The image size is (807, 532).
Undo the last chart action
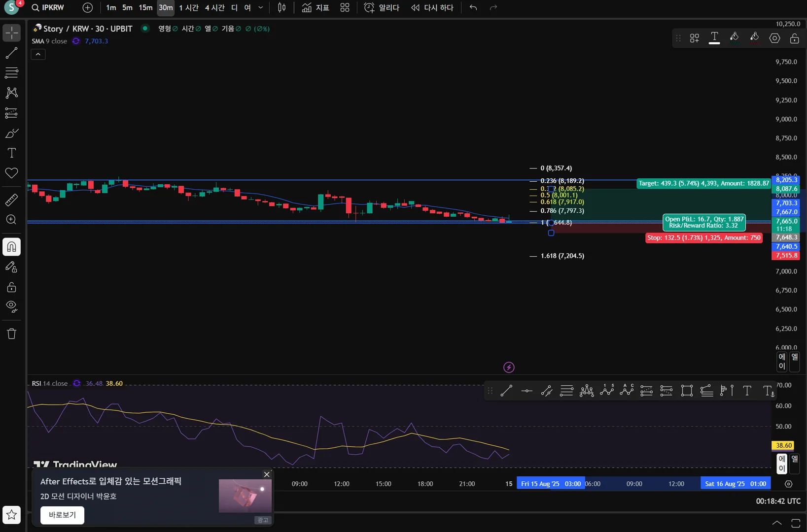pos(473,8)
